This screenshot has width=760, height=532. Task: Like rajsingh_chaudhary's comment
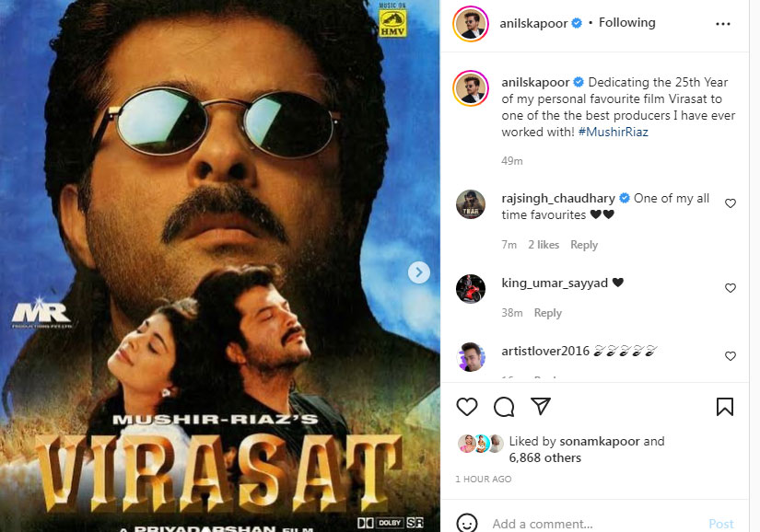[730, 203]
